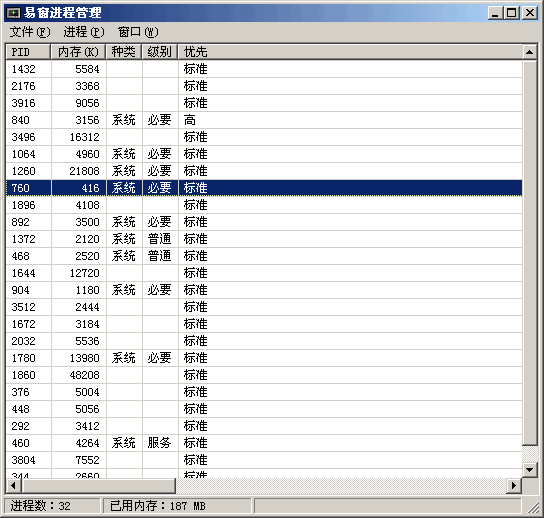Select process row with PID 1260
Viewport: 544px width, 518px height.
264,171
